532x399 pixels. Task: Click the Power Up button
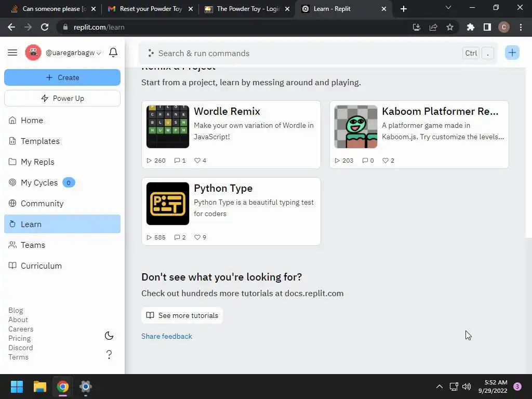[x=62, y=98]
